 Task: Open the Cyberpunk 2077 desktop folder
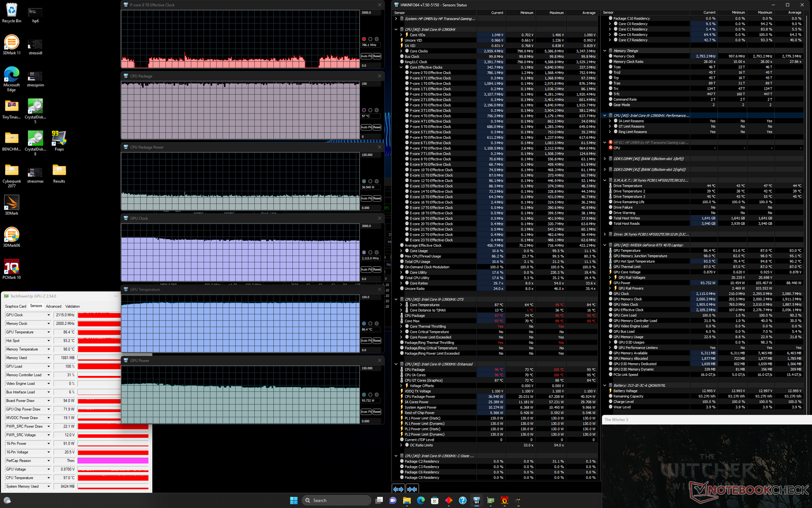tap(12, 176)
